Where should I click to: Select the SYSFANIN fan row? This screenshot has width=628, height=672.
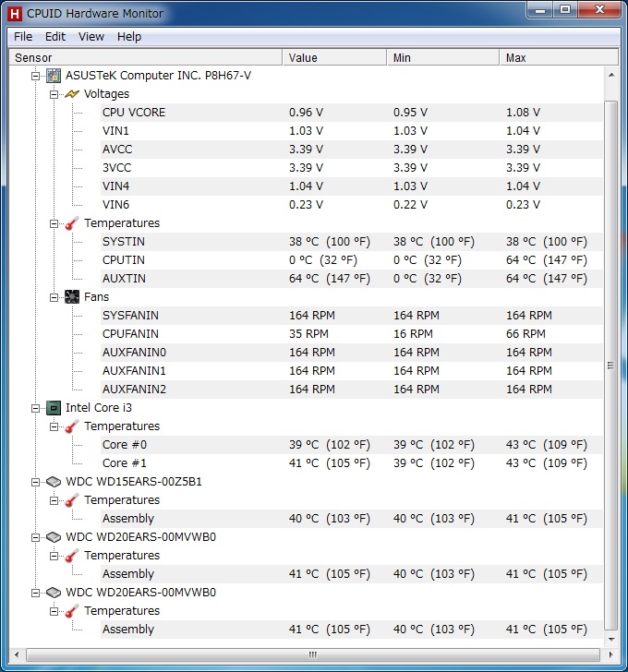[352, 315]
